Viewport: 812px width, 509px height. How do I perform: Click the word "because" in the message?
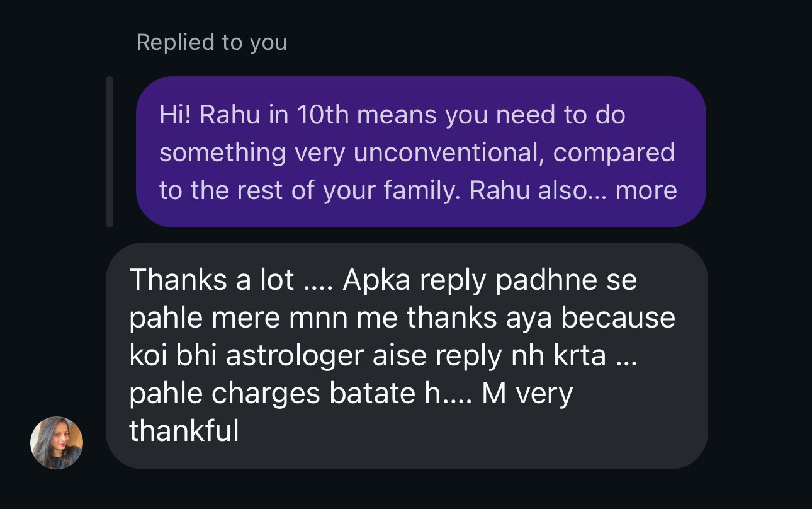tap(617, 318)
